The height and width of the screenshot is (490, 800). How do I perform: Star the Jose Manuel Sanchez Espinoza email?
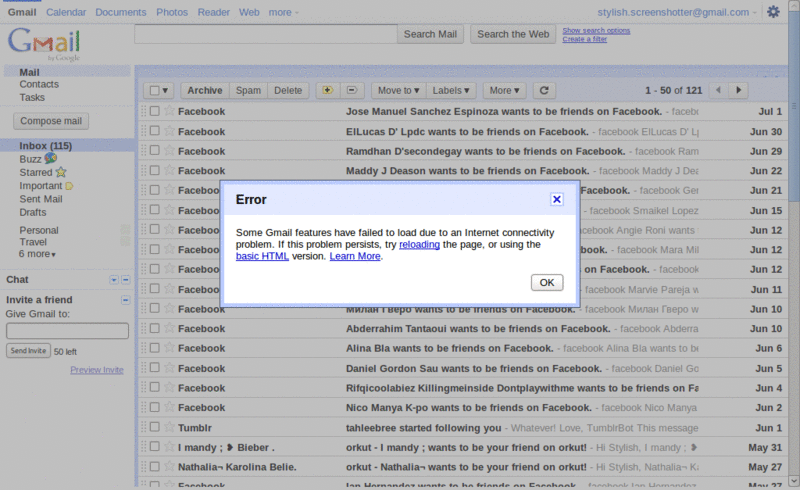(169, 111)
